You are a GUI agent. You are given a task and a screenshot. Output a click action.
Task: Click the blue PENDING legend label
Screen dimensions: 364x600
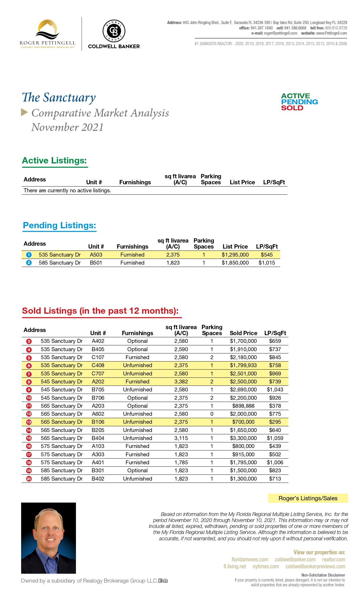tap(299, 102)
